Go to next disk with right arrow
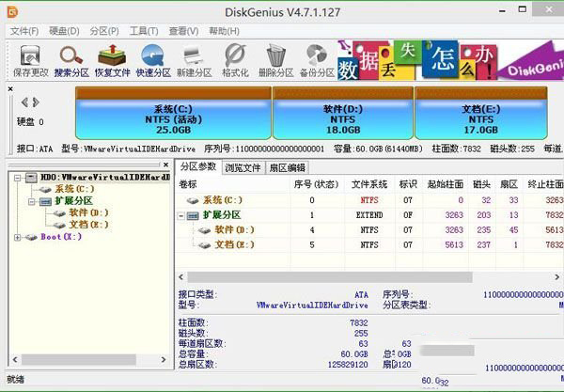This screenshot has width=564, height=392. pos(36,102)
